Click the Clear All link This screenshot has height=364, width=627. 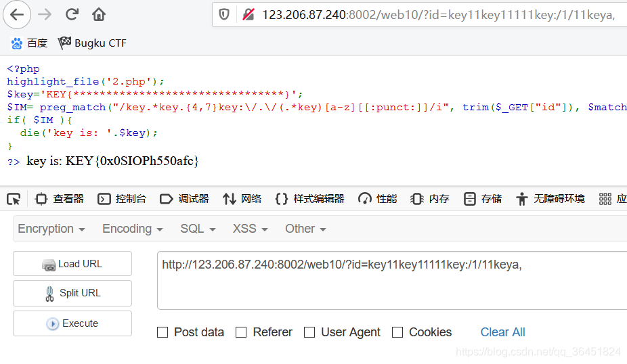click(x=502, y=332)
